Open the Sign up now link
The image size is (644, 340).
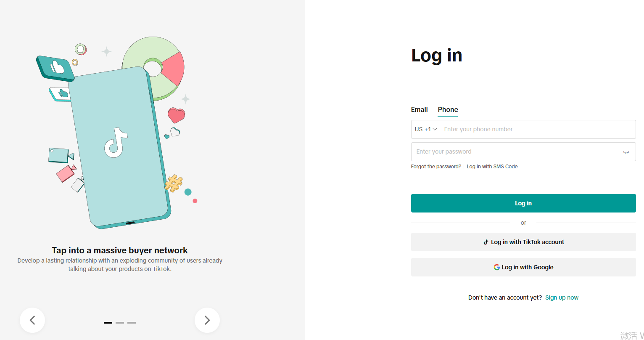(x=562, y=297)
